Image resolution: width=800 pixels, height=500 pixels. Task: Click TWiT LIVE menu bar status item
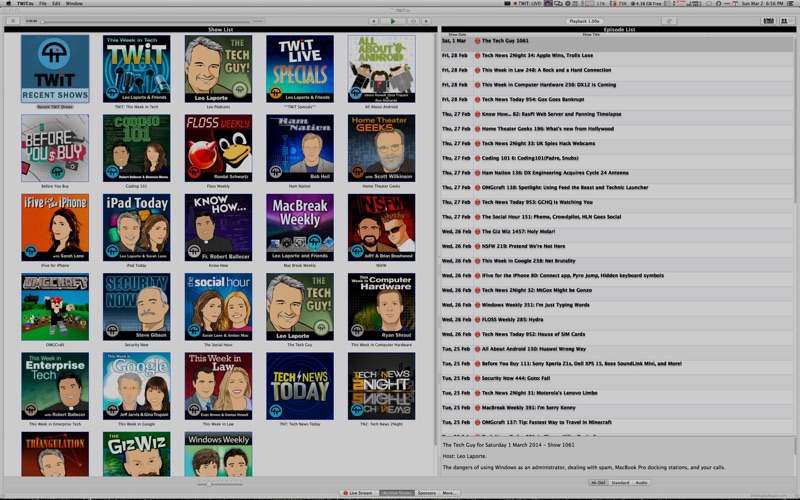click(x=528, y=3)
